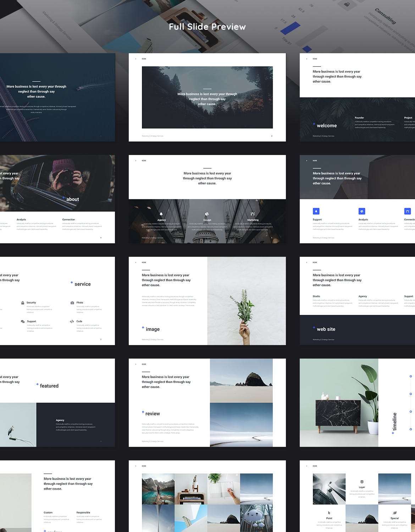Click the Layer stack icon
The image size is (415, 532).
362,482
